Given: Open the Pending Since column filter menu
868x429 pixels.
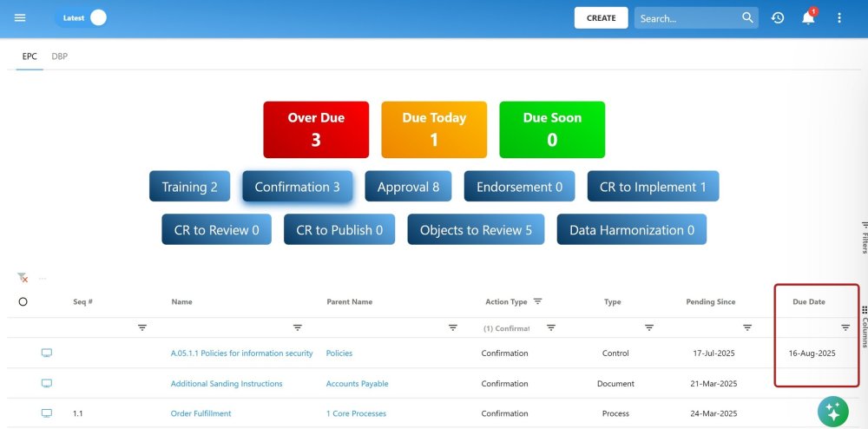Looking at the screenshot, I should (747, 327).
